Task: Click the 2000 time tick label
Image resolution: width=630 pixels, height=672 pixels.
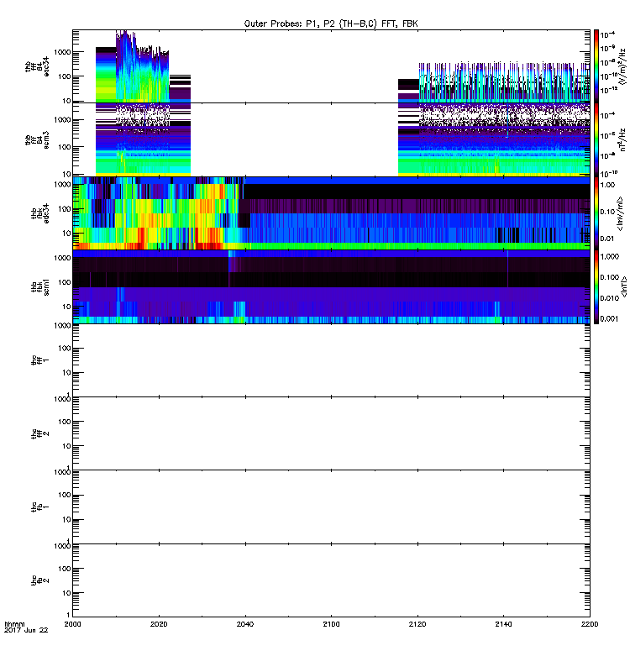Action: tap(72, 624)
